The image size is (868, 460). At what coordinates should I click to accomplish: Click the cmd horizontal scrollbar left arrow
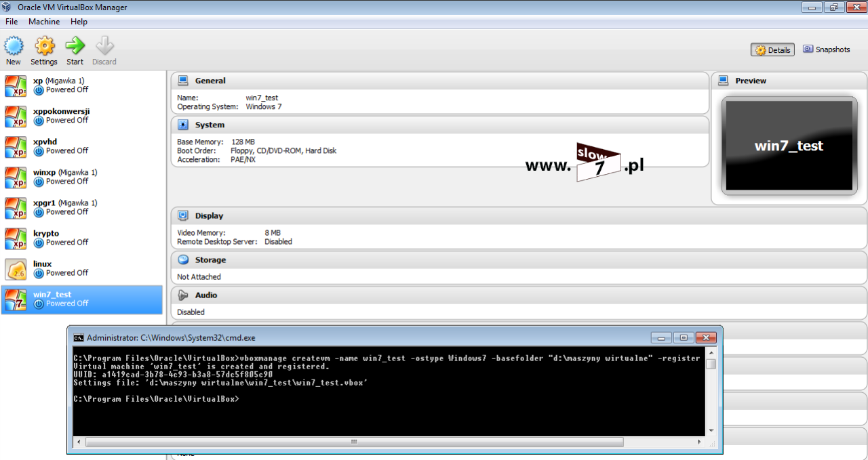click(79, 442)
